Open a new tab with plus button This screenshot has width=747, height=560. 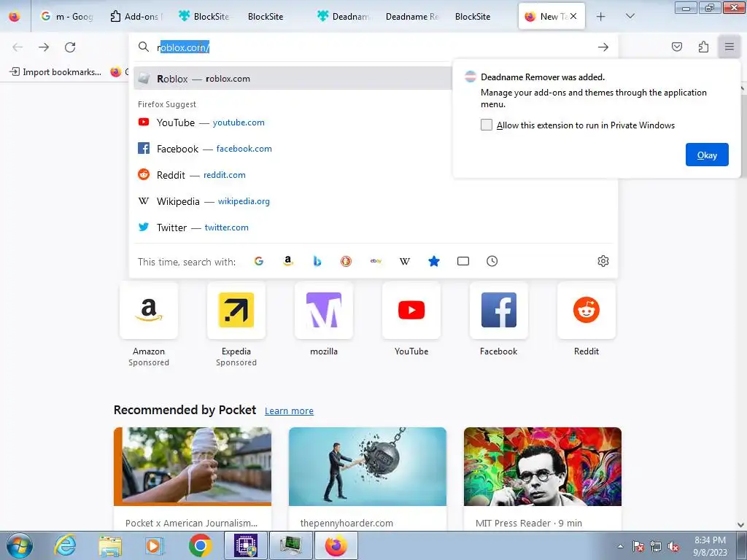point(601,16)
